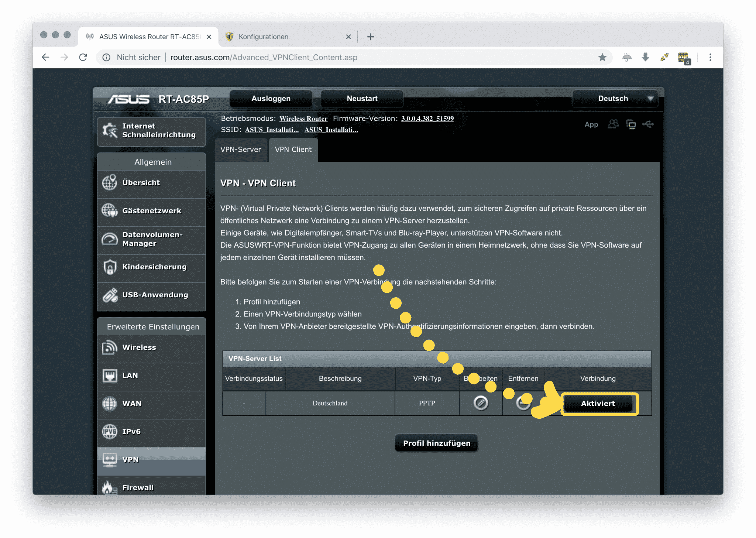Click the Wireless signal icon
Image resolution: width=756 pixels, height=538 pixels.
pos(110,347)
